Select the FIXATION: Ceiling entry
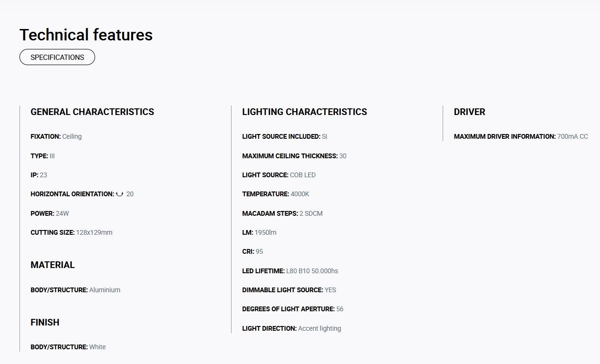 click(56, 136)
